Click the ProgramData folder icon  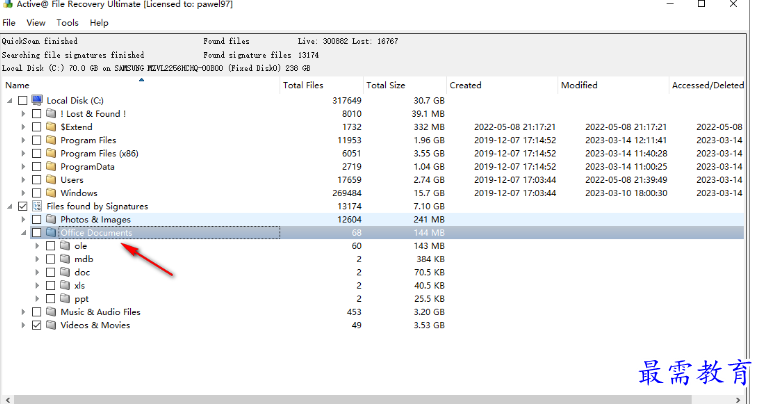pos(51,166)
